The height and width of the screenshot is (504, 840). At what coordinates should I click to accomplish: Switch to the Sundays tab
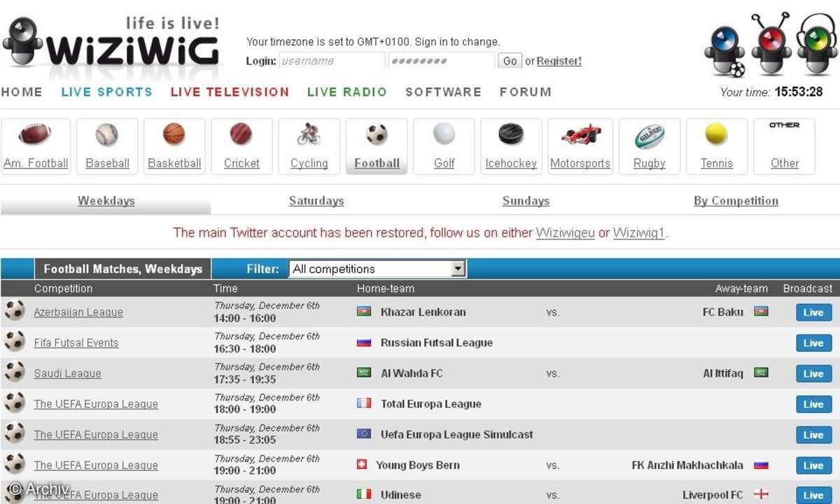click(x=526, y=201)
